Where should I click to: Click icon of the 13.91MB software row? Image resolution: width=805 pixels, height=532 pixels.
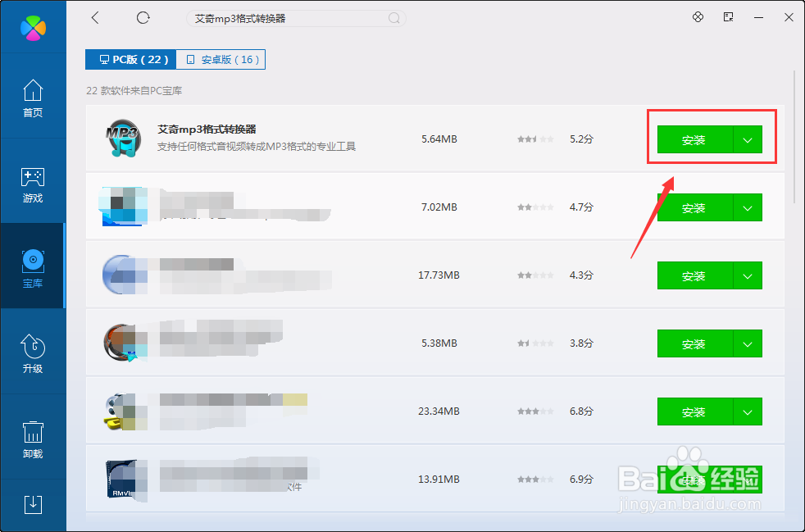pyautogui.click(x=125, y=479)
